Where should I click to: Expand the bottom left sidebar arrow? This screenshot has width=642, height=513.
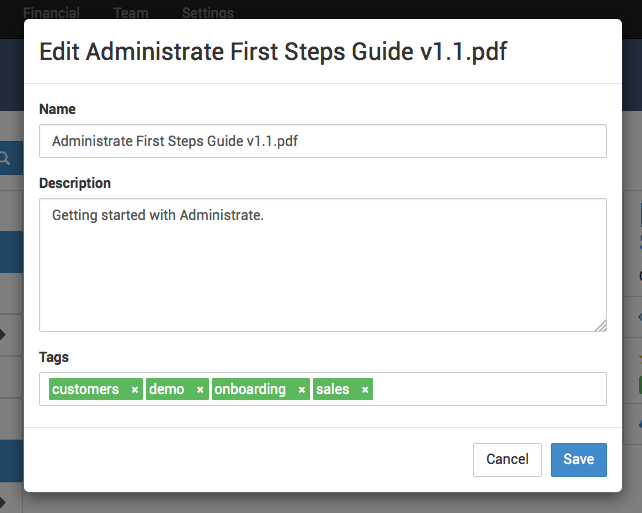click(2, 502)
